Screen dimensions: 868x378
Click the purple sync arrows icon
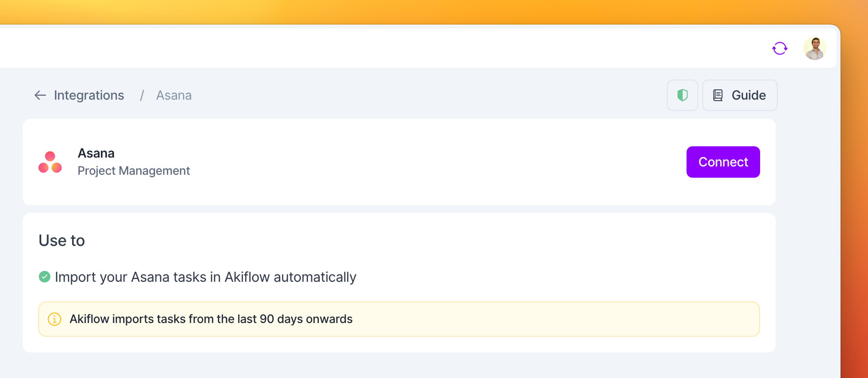(x=780, y=48)
